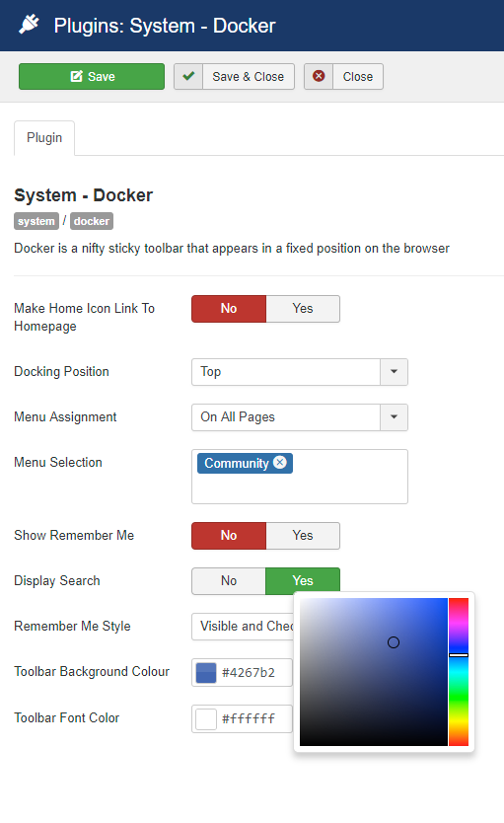Click the green checkmark Save & Close icon
Screen dimensions: 504x823
[188, 77]
